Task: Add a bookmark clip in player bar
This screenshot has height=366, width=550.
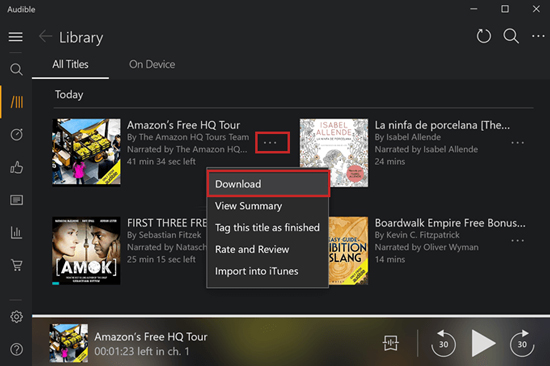Action: click(390, 343)
